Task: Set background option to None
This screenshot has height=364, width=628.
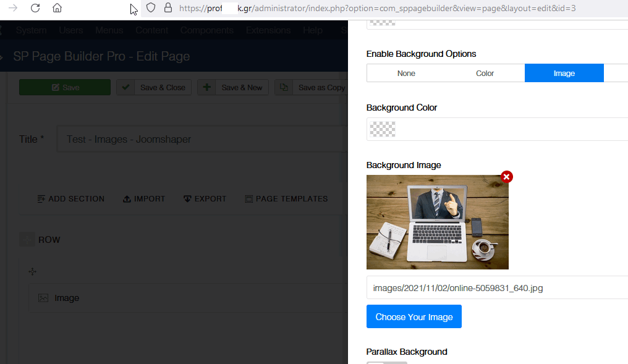Action: coord(406,74)
